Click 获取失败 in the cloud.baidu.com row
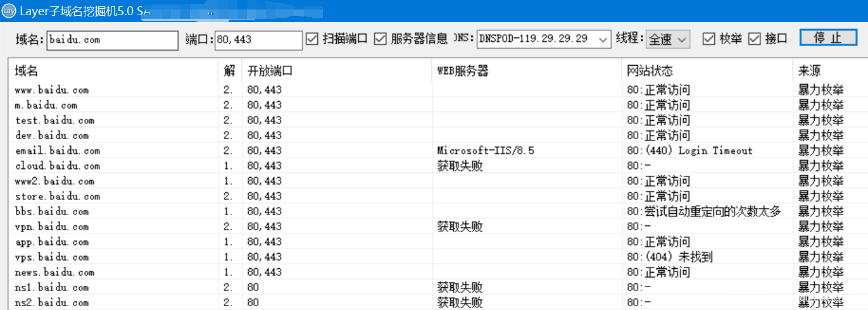The width and height of the screenshot is (868, 310). click(460, 166)
